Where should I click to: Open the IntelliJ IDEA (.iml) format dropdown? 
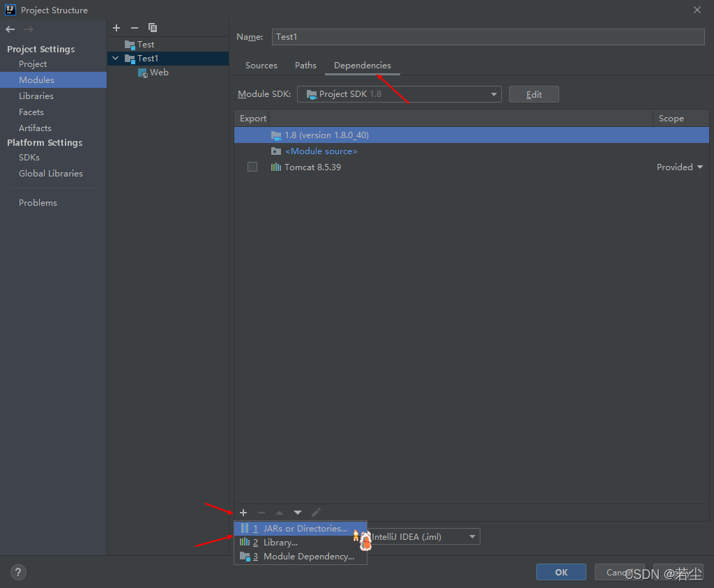423,536
